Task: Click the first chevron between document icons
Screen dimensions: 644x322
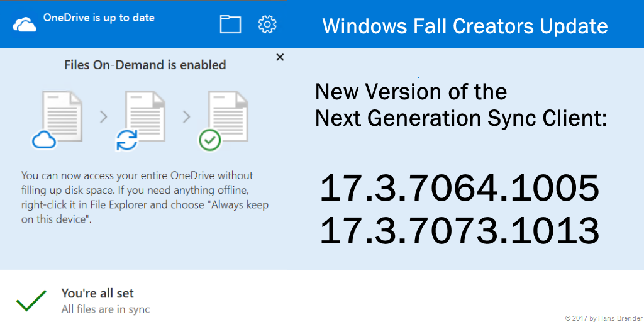Action: [x=104, y=117]
